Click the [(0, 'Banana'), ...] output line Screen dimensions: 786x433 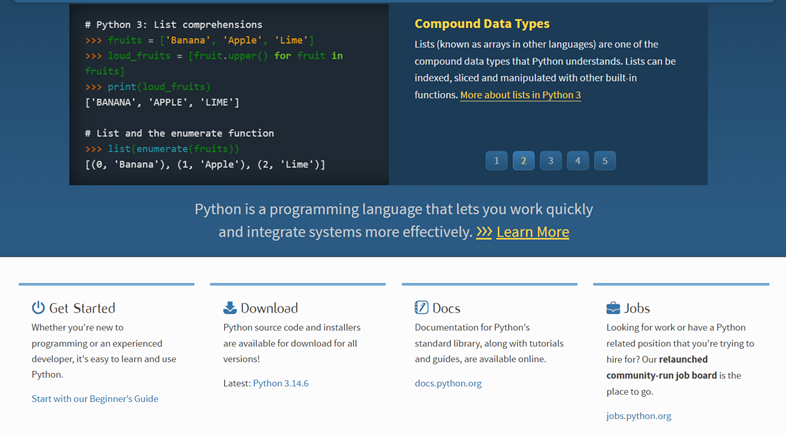click(205, 164)
